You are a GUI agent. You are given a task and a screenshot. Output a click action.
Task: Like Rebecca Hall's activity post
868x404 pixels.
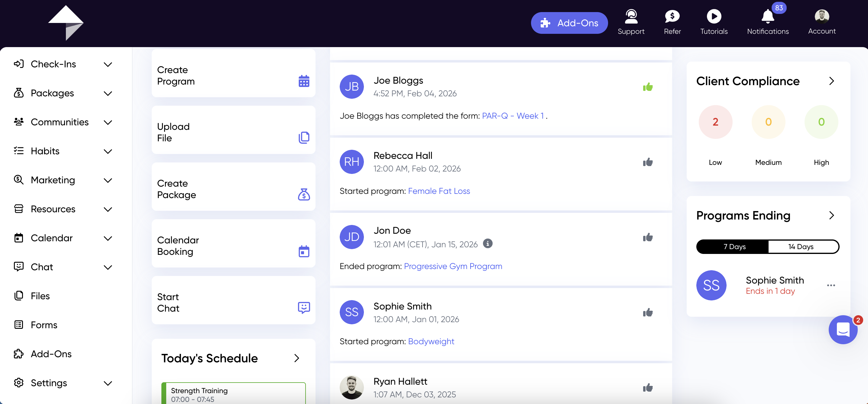(x=648, y=162)
